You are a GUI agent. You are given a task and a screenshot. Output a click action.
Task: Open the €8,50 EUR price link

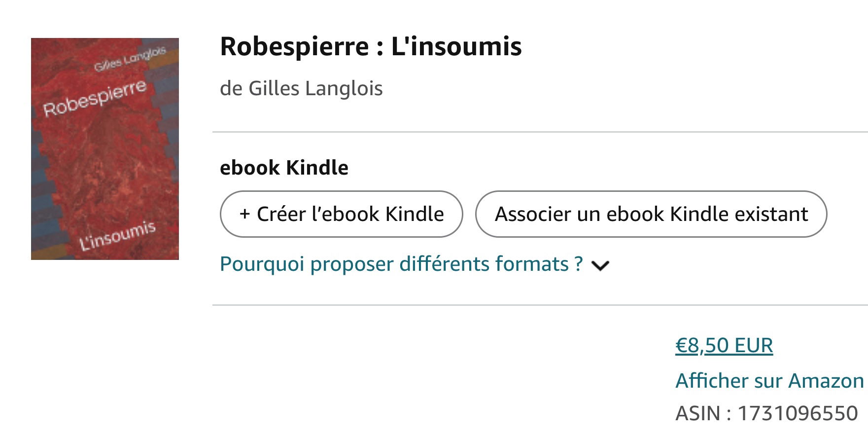[724, 346]
